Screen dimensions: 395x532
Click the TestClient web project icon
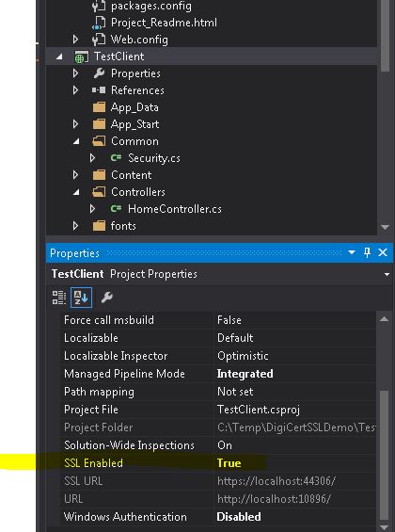pos(81,56)
